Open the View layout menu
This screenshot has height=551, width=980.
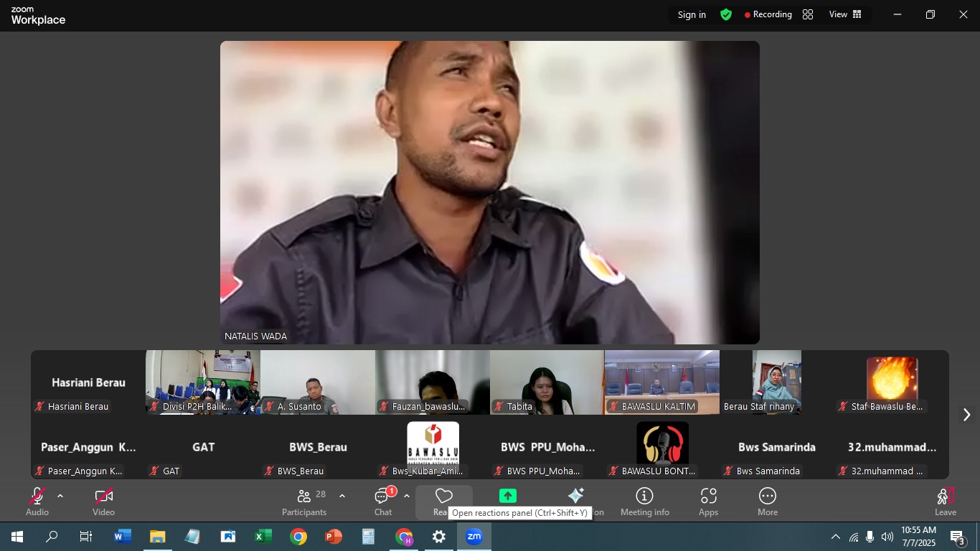pyautogui.click(x=845, y=14)
